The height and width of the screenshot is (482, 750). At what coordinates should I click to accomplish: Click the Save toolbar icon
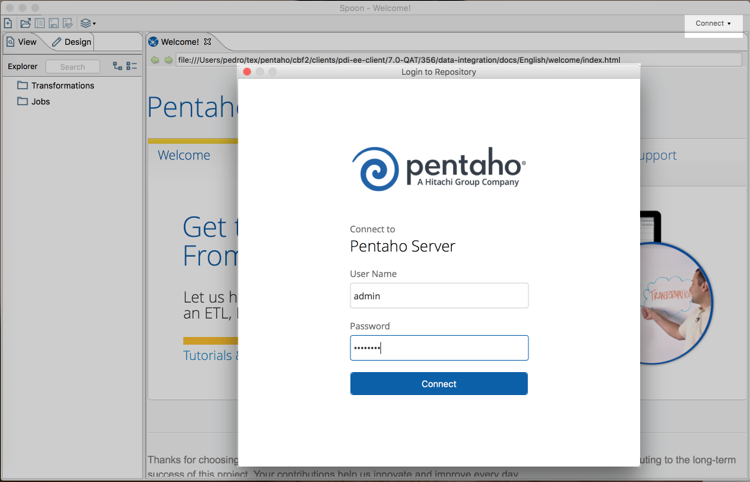click(54, 23)
